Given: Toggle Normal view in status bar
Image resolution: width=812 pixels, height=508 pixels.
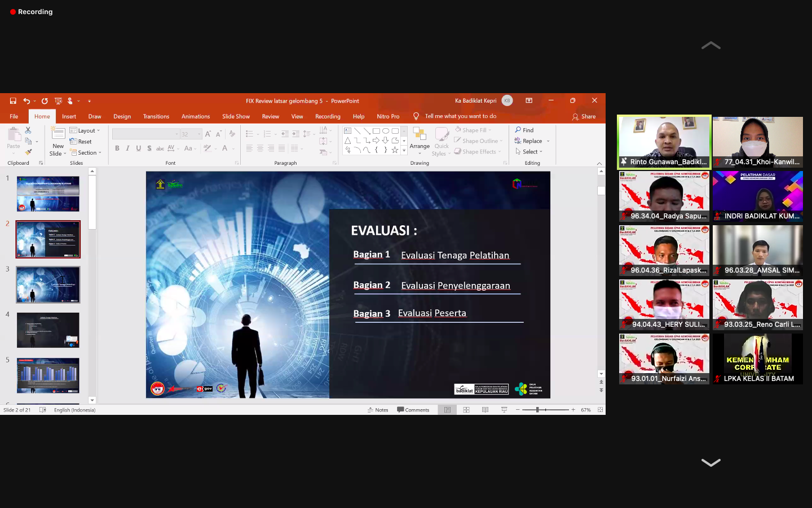Looking at the screenshot, I should (447, 410).
